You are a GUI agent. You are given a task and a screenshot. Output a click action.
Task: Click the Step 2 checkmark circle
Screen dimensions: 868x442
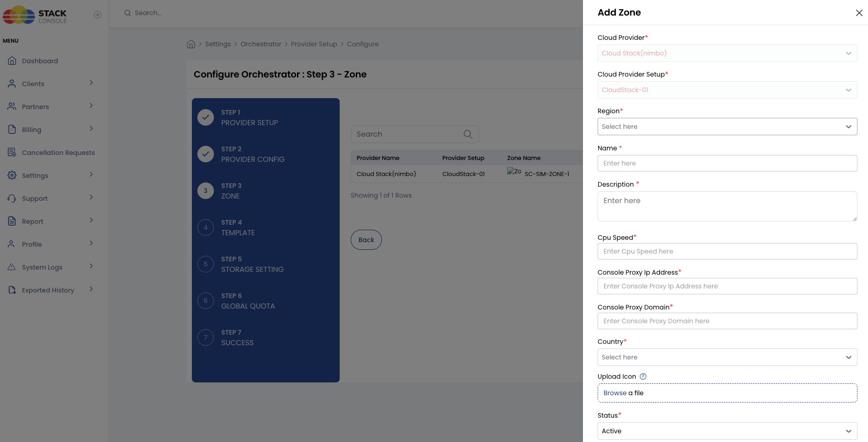[206, 154]
